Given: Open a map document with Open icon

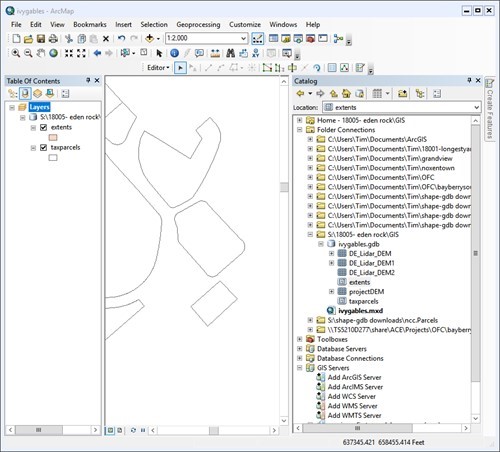Looking at the screenshot, I should 29,39.
